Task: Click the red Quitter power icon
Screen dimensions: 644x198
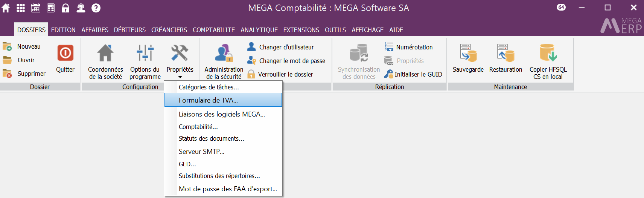Action: (65, 53)
